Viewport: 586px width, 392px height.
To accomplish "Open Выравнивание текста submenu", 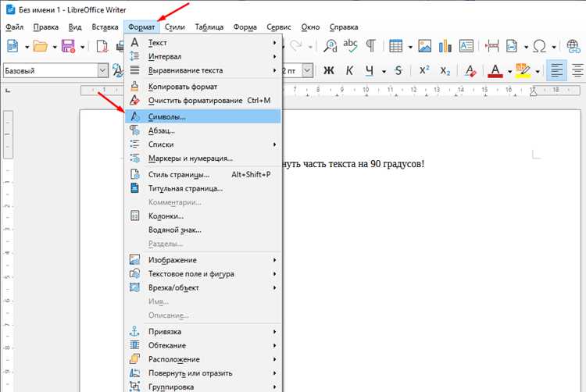I will (x=203, y=70).
